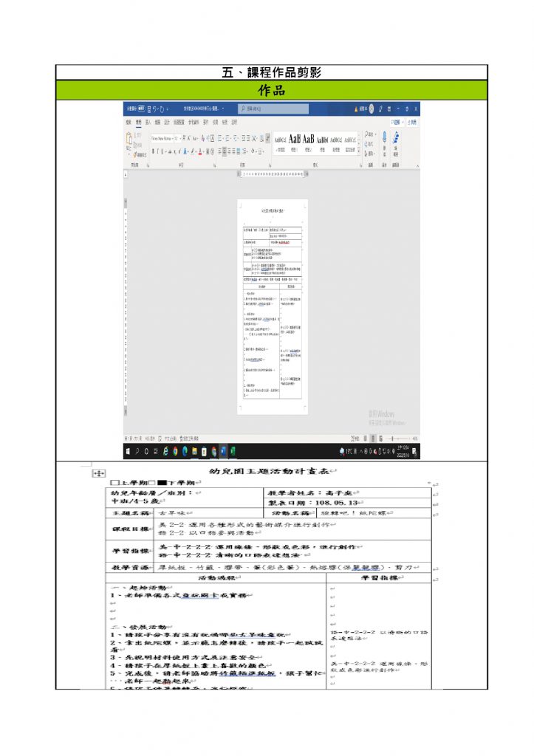Click the table move handle above plan table
Viewport: 534px width, 756px height.
98,473
